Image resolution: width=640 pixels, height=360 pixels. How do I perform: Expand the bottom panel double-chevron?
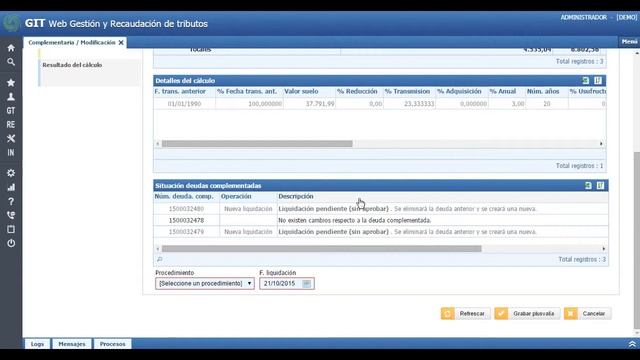(632, 344)
